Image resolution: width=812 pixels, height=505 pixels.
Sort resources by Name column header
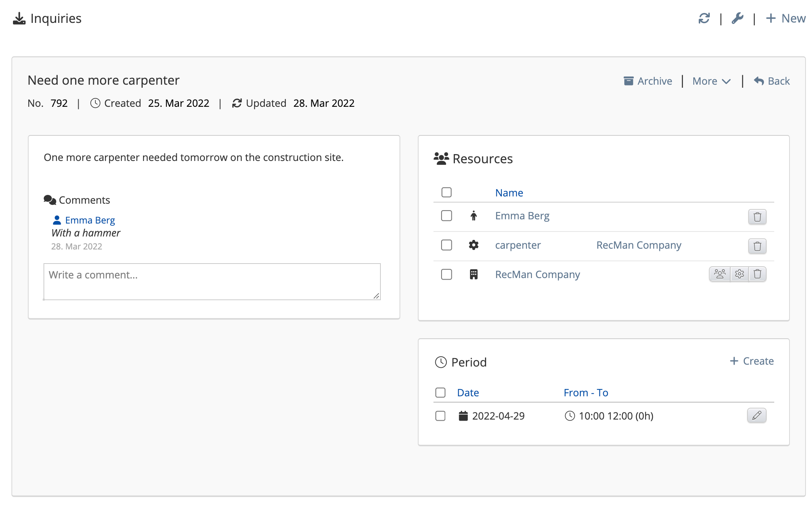click(509, 193)
